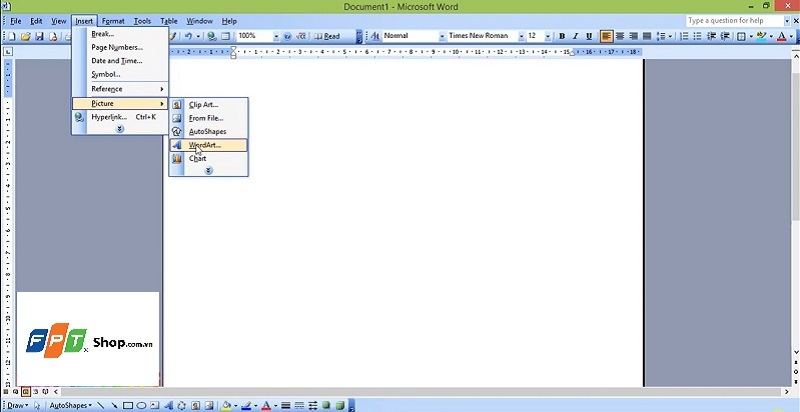This screenshot has width=800, height=412.
Task: Click the Line Style icon
Action: click(x=286, y=406)
